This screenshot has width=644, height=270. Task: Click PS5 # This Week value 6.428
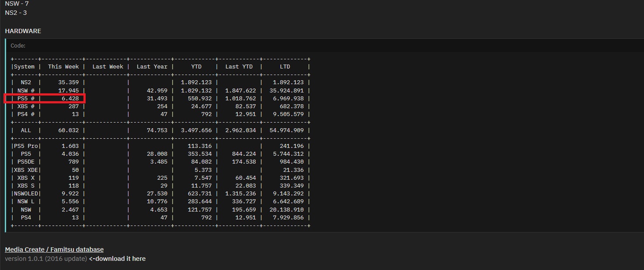70,99
